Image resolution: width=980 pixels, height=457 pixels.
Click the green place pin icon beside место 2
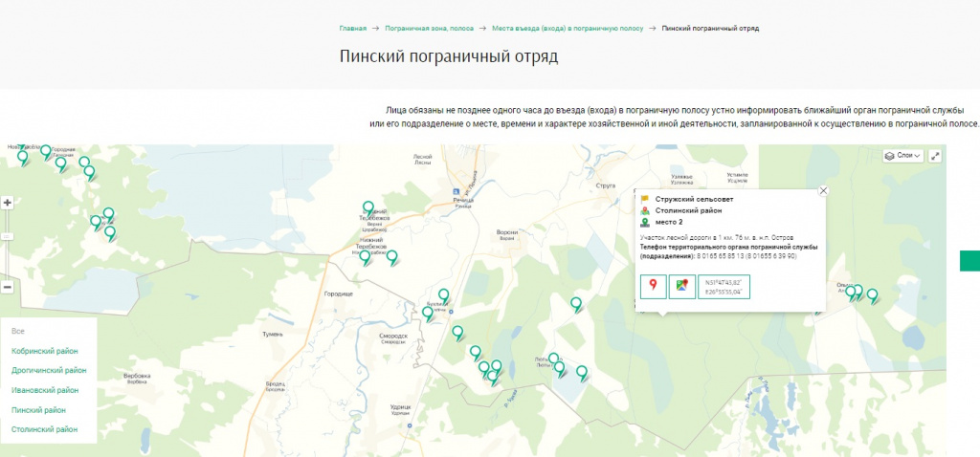click(646, 222)
